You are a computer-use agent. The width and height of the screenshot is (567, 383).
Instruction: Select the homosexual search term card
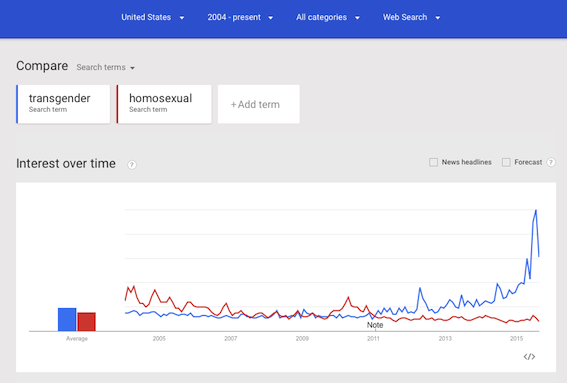164,104
